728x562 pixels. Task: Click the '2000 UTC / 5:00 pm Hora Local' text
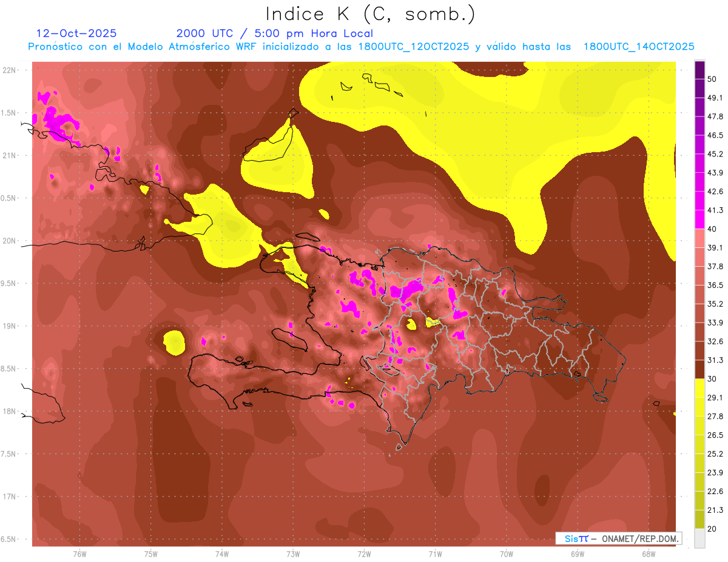pyautogui.click(x=274, y=33)
